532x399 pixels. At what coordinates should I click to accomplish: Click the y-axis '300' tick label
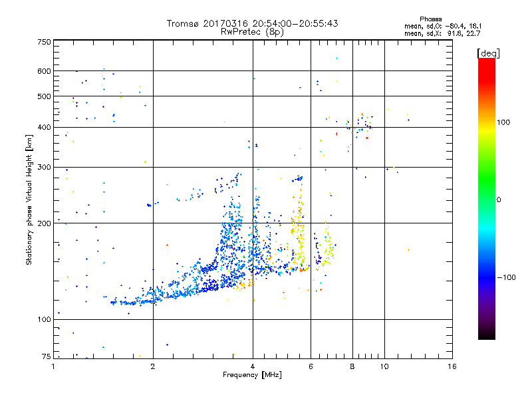(45, 168)
